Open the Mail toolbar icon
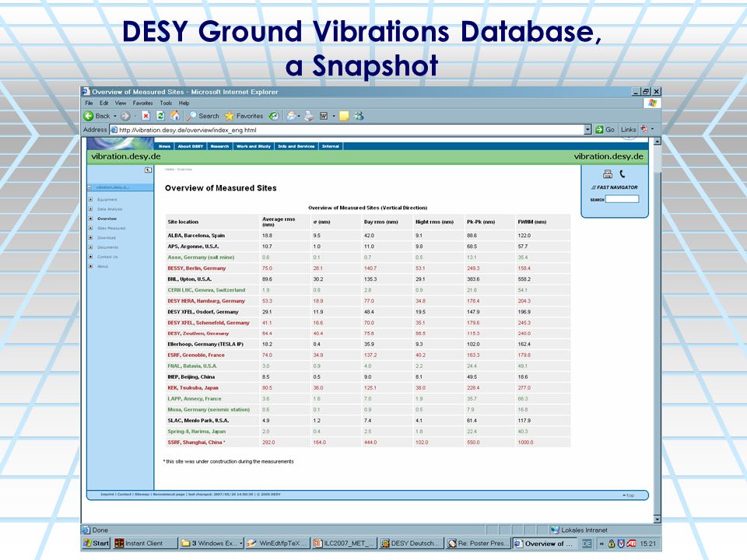 tap(290, 116)
